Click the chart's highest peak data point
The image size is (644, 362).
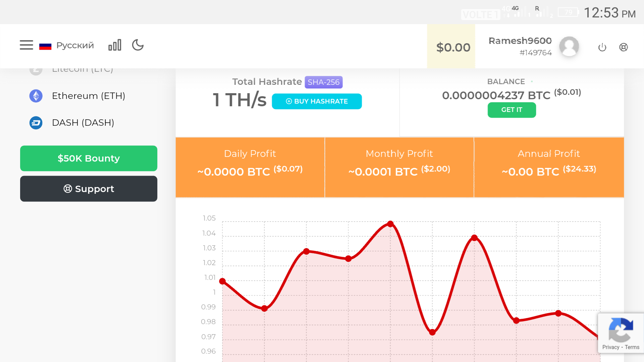coord(390,224)
